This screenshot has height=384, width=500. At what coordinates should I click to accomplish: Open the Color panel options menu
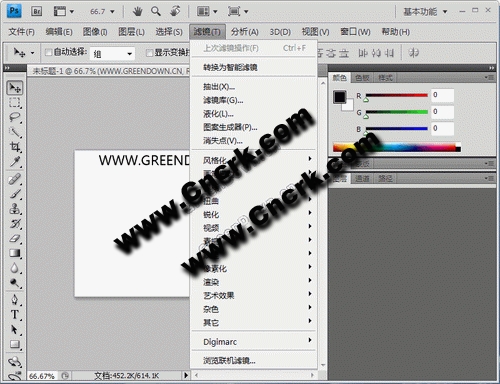click(489, 77)
